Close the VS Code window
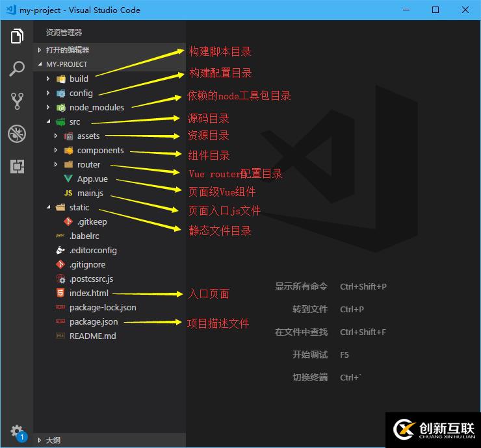Image resolution: width=481 pixels, height=448 pixels. 465,10
